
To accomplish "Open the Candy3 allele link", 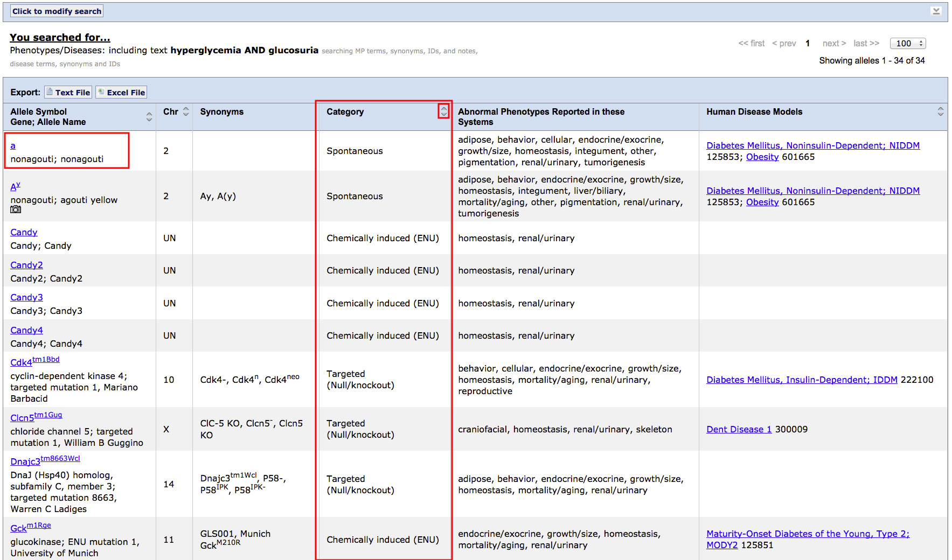I will click(x=26, y=297).
